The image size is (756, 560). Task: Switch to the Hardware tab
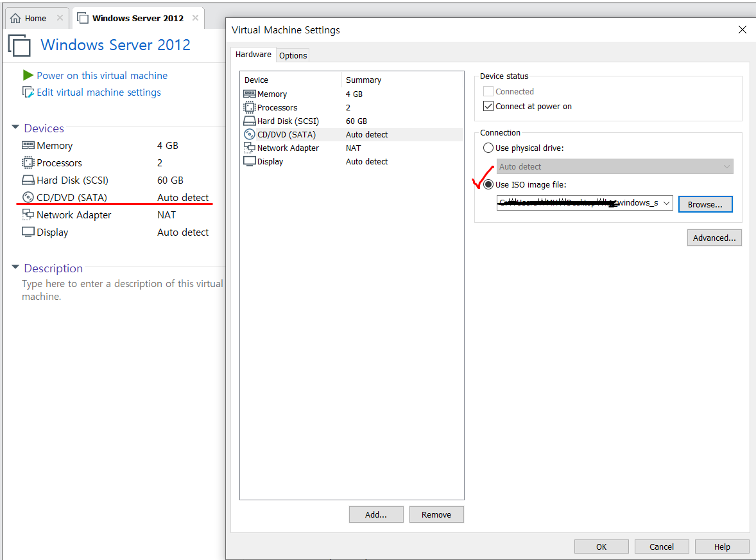253,55
